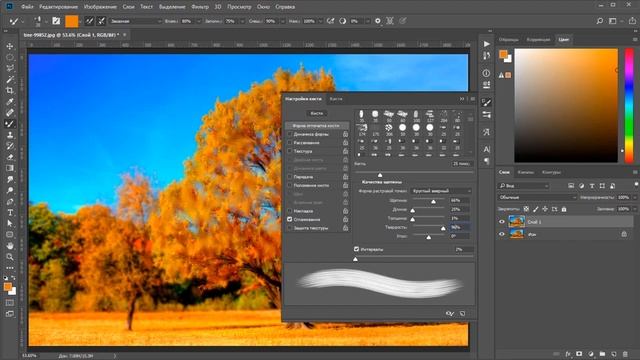This screenshot has height=360, width=640.
Task: Enable Transfer checkbox in brush settings
Action: pyautogui.click(x=290, y=177)
